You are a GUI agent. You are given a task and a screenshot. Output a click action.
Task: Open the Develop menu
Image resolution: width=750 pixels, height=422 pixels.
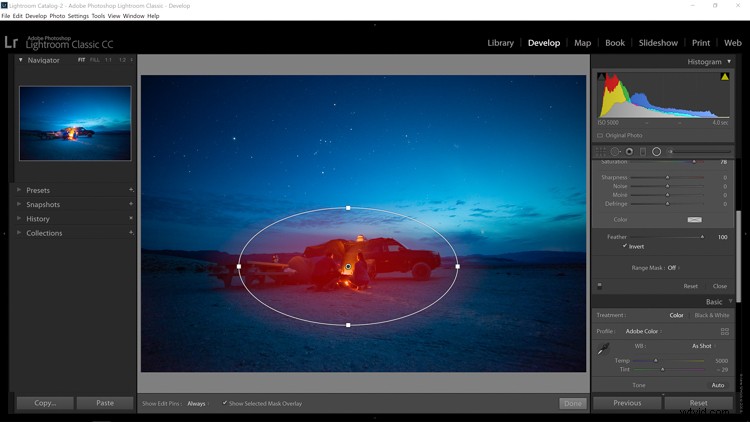coord(36,16)
